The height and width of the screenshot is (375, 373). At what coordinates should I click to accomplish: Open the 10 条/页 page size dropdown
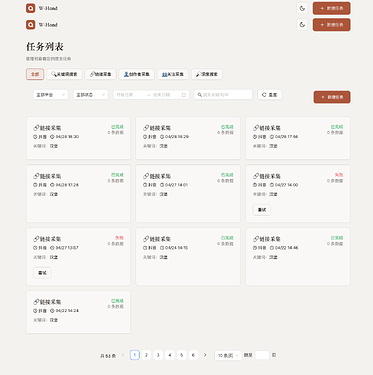pos(228,355)
